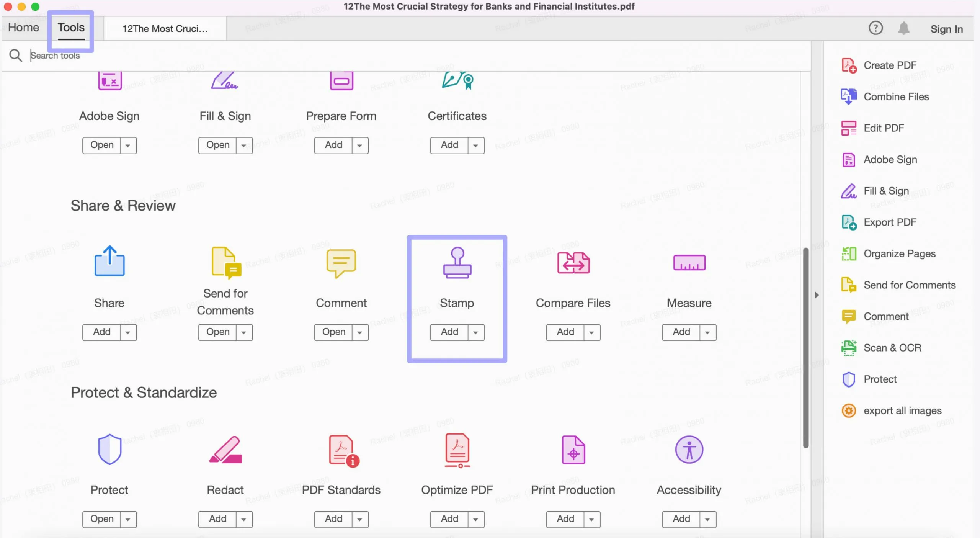Screen dimensions: 980x538
Task: Select the Measure tool icon
Action: pos(689,262)
